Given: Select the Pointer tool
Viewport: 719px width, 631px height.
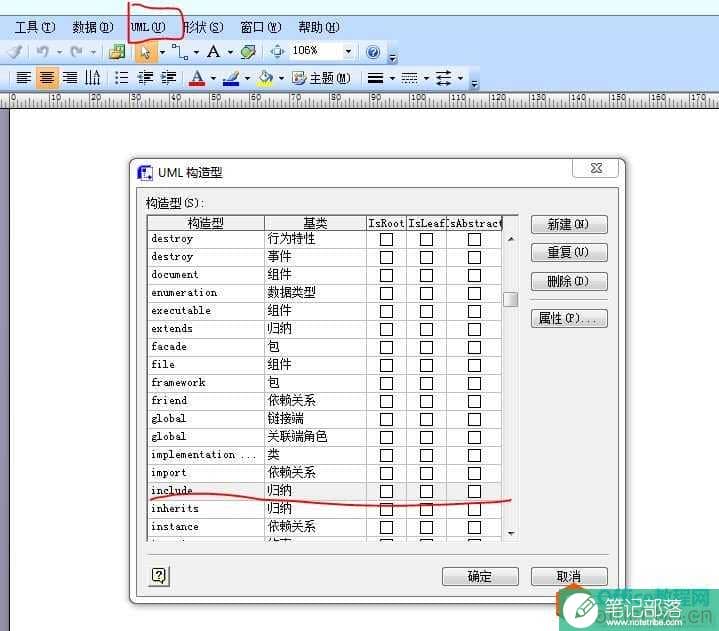Looking at the screenshot, I should tap(145, 52).
